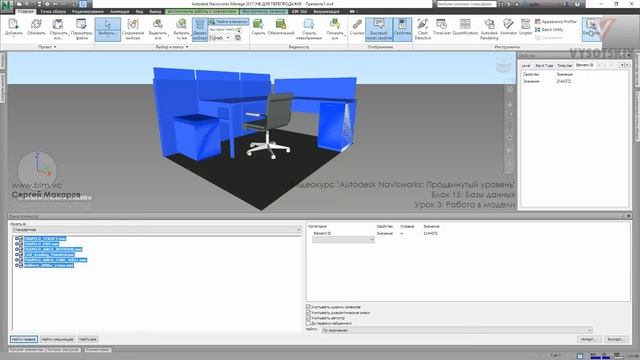Click Выбрать то же (Select same) icon
This screenshot has width=640, height=360.
(181, 24)
